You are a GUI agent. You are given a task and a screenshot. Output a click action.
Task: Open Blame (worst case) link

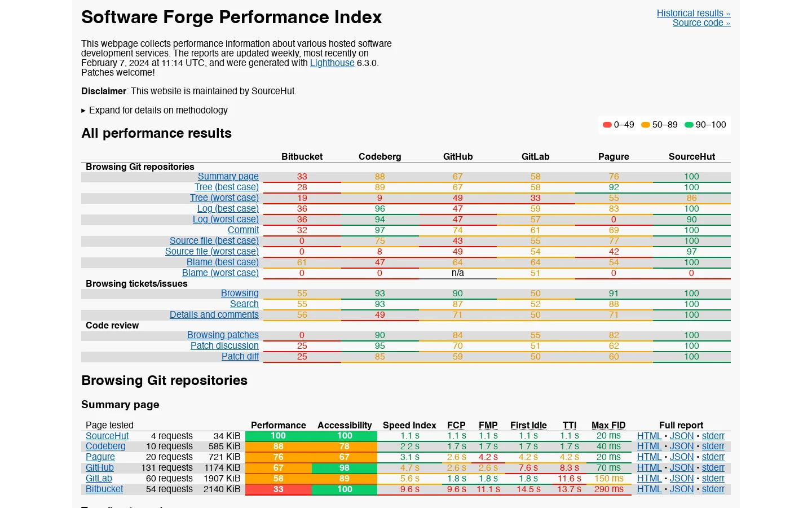pyautogui.click(x=220, y=273)
